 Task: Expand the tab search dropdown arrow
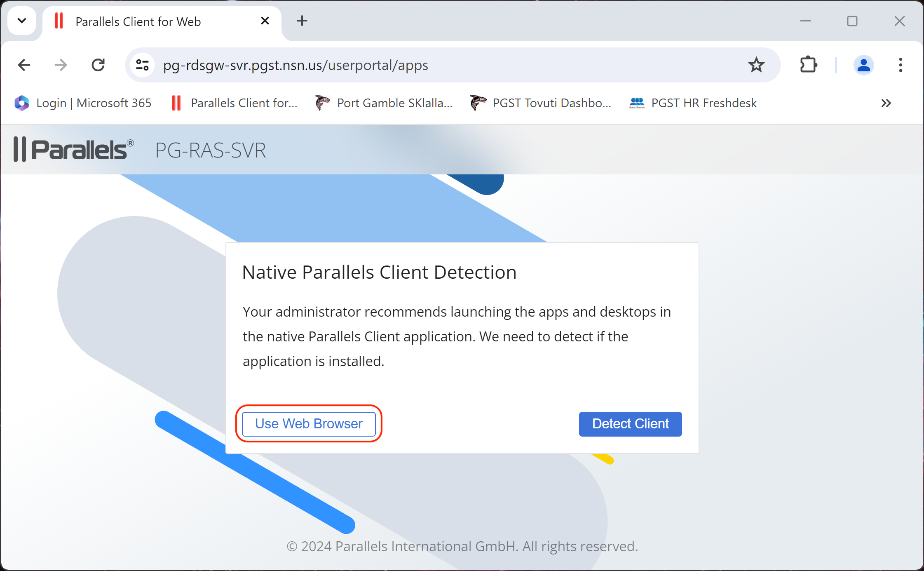22,21
